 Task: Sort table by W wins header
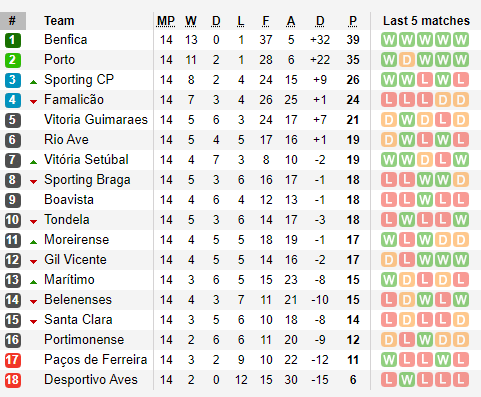pos(191,21)
